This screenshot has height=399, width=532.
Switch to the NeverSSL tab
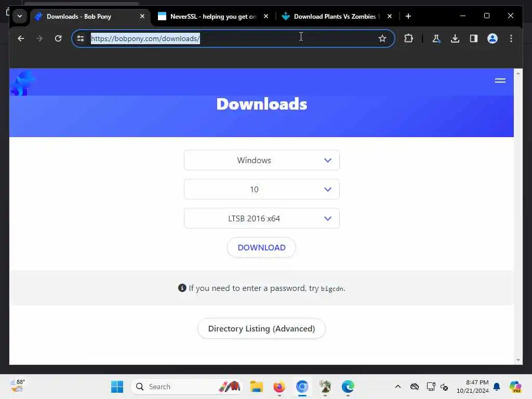coord(213,16)
